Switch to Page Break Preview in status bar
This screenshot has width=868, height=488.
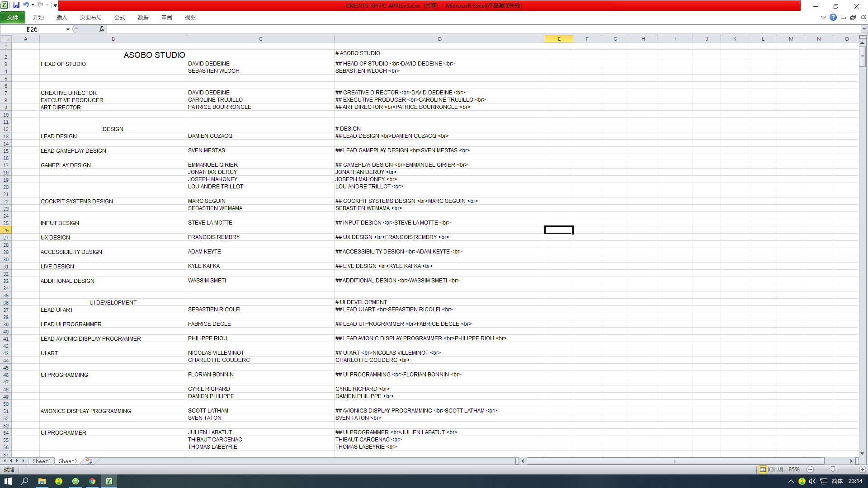click(x=780, y=469)
